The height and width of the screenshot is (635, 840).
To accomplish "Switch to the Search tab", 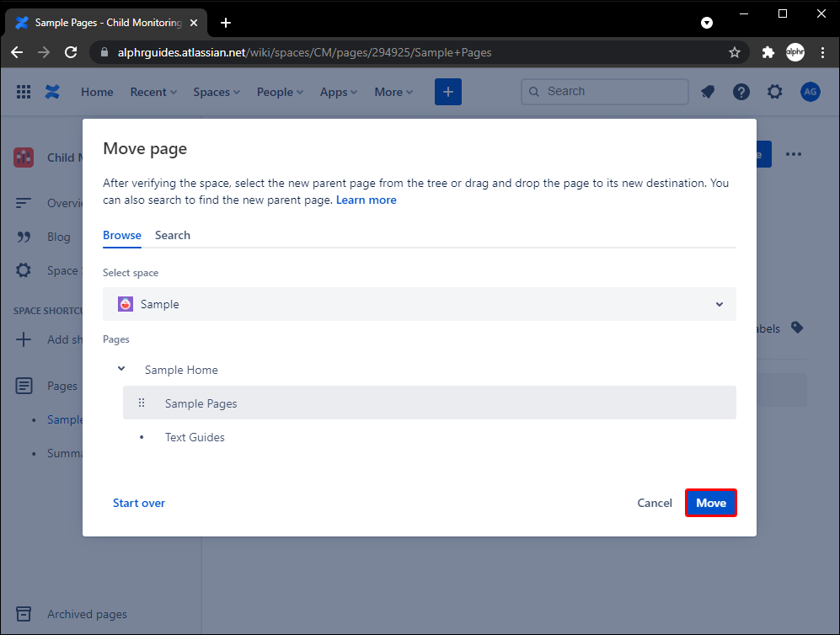I will (x=173, y=235).
